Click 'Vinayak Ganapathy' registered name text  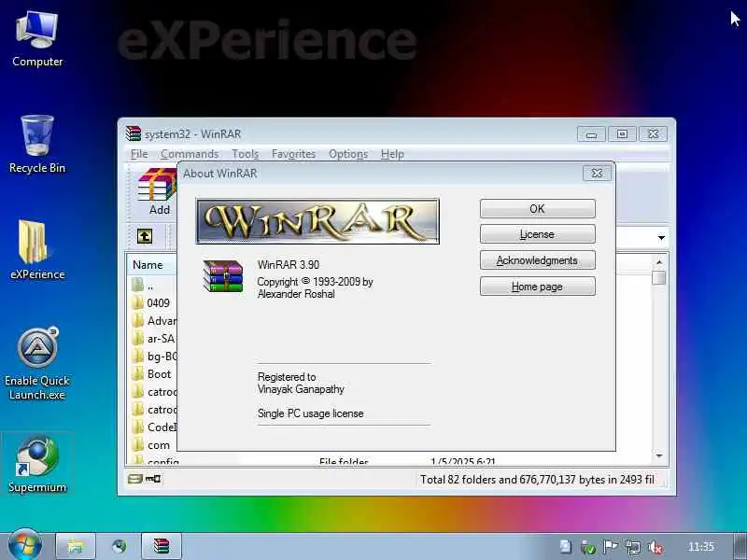click(x=301, y=389)
